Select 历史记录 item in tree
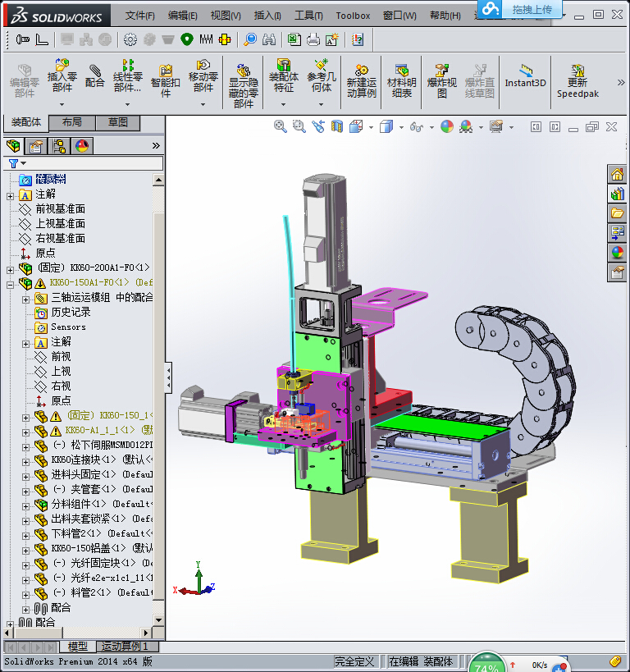 (x=71, y=312)
